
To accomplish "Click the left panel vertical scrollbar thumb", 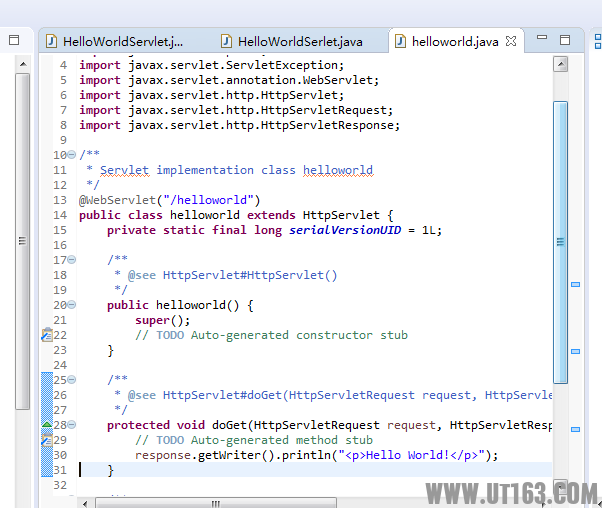I will click(23, 242).
